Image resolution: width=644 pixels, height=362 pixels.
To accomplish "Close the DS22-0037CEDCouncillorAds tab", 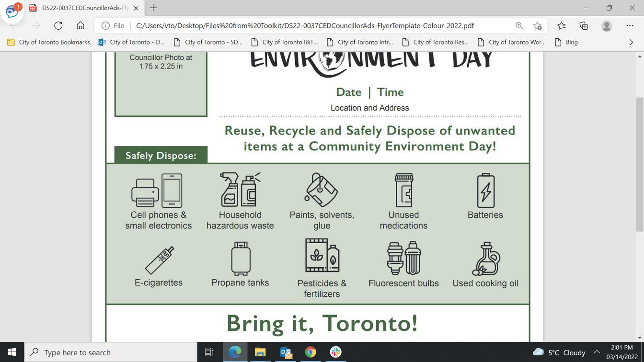I will click(x=136, y=8).
